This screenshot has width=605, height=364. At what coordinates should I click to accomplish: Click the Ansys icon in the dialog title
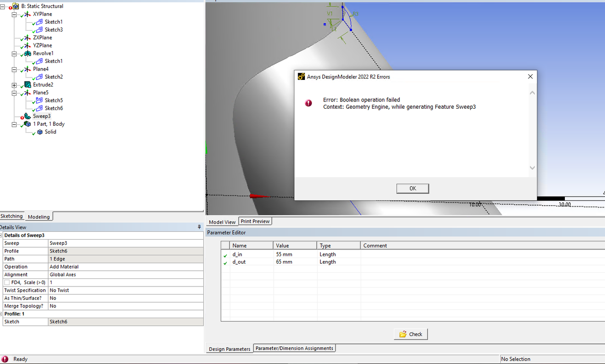pyautogui.click(x=301, y=77)
